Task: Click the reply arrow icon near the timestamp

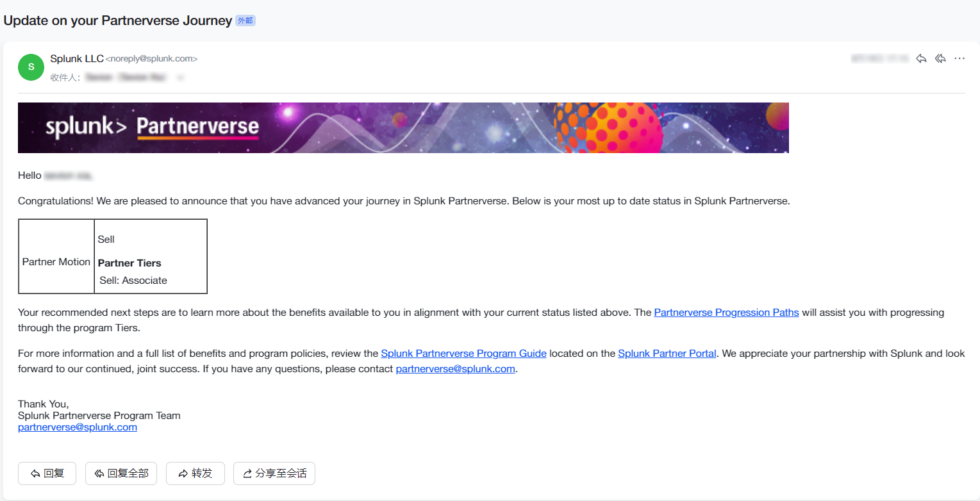Action: [x=921, y=58]
